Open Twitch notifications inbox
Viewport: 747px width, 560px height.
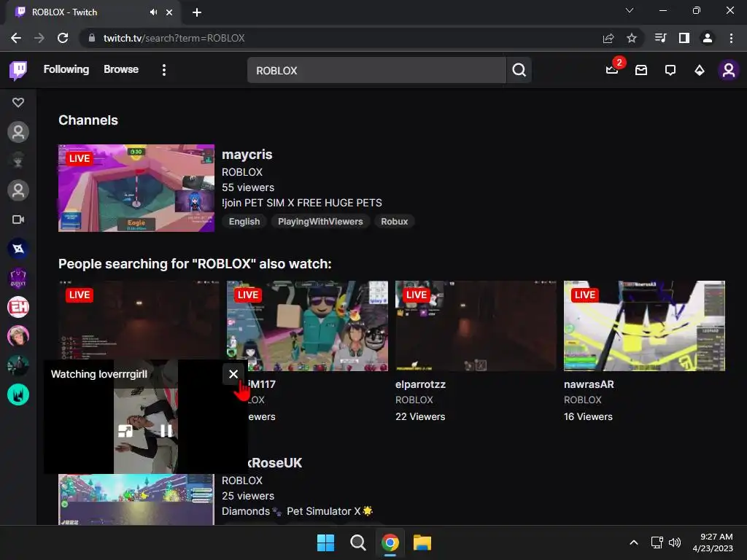click(x=641, y=71)
